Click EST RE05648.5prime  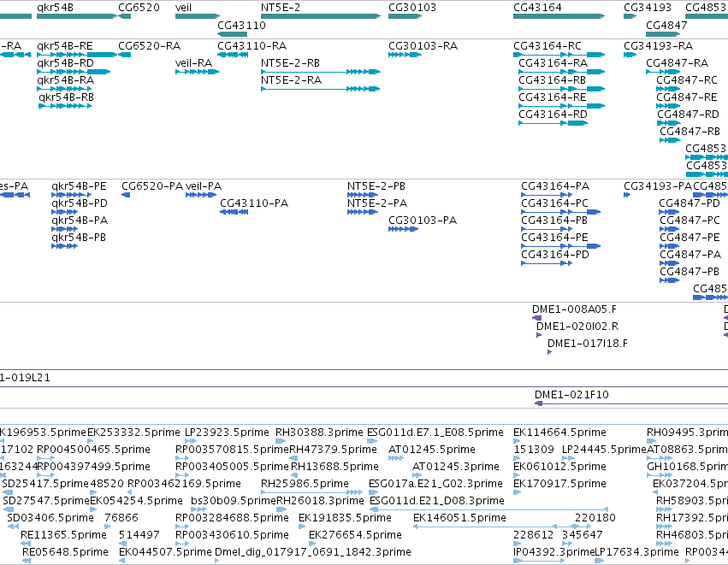[27, 562]
